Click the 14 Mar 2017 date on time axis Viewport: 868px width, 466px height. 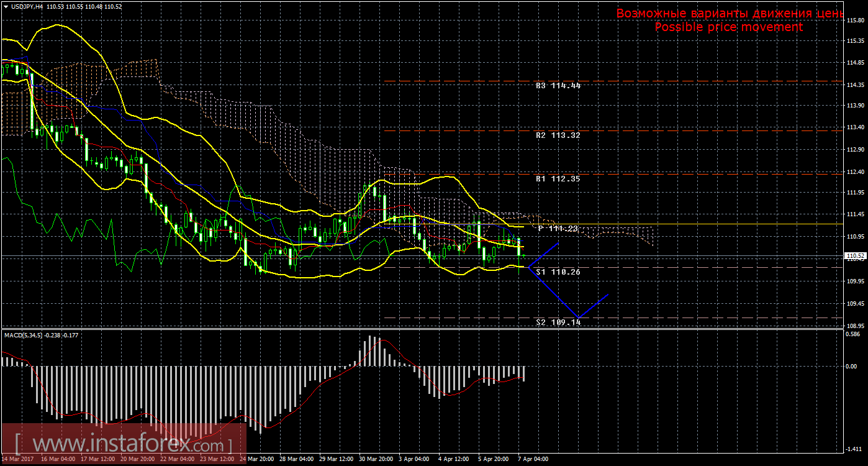(17, 459)
